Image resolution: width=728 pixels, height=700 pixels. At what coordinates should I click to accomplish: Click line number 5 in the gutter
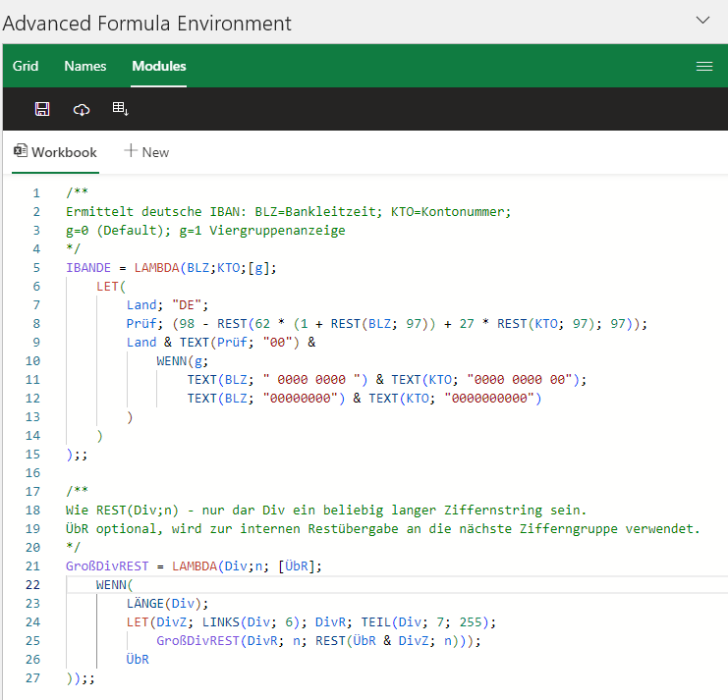(36, 268)
